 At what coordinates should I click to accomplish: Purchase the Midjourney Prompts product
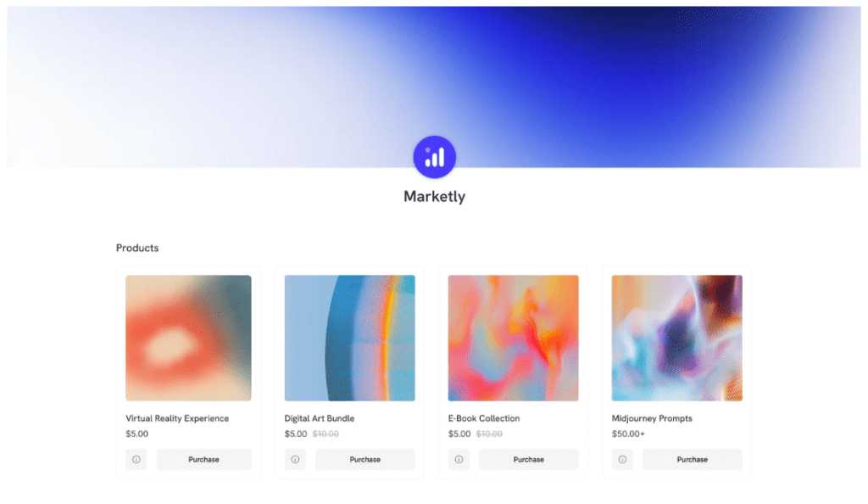[x=693, y=459]
